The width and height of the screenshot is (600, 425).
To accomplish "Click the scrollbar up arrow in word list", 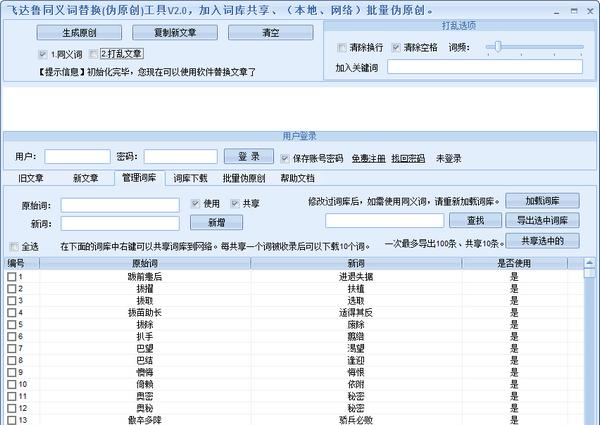I will tap(590, 263).
